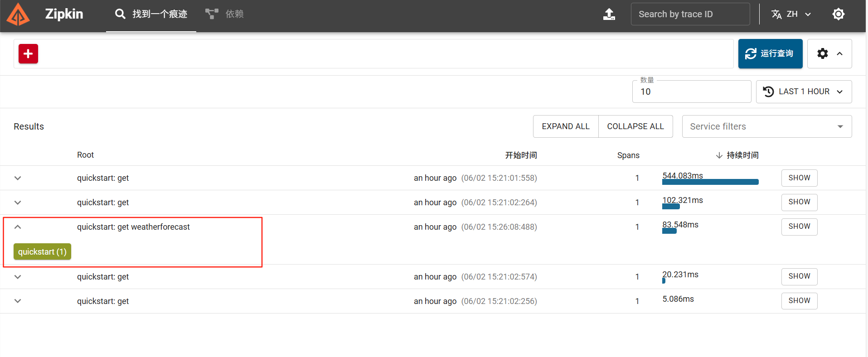The height and width of the screenshot is (357, 868).
Task: Click the quickstart: get weatherforecast text
Action: click(x=133, y=227)
